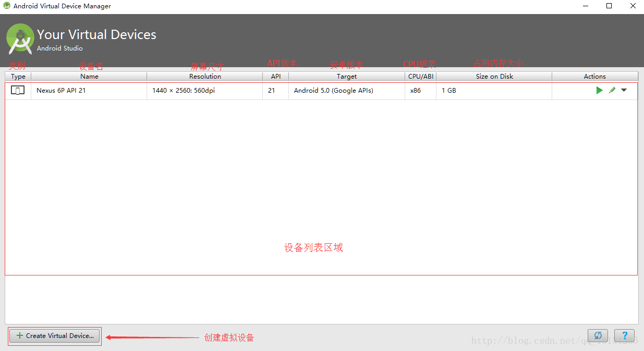Maximize the AVD Manager window
This screenshot has width=644, height=351.
[609, 6]
